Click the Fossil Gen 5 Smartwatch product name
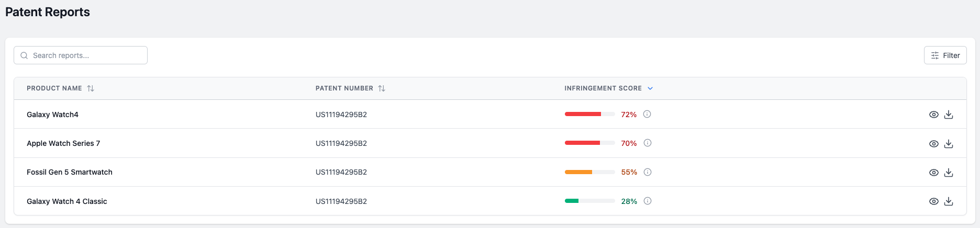Image resolution: width=980 pixels, height=228 pixels. (70, 172)
